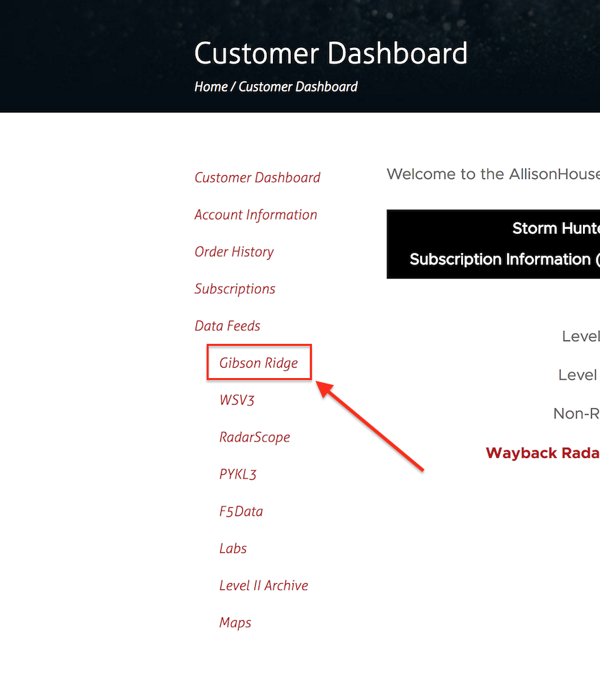Select the Gibson Ridge data feed

click(x=259, y=363)
